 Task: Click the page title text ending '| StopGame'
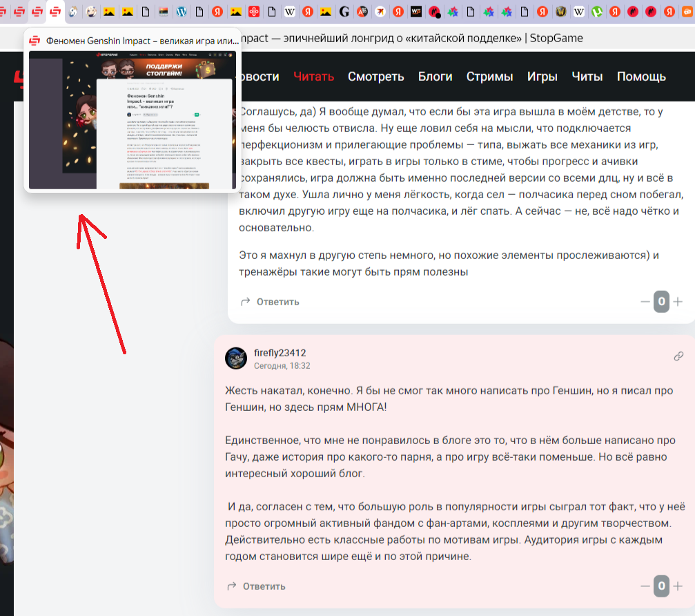pos(412,38)
